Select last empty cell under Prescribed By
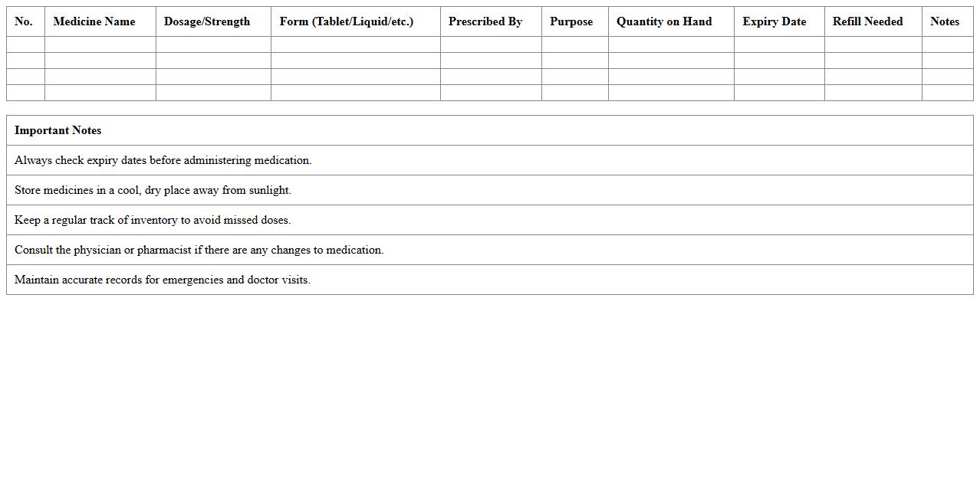This screenshot has height=498, width=980. pos(491,93)
